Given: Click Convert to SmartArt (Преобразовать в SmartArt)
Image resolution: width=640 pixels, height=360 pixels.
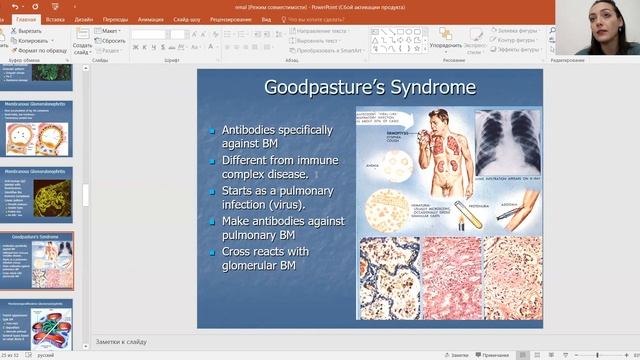Looking at the screenshot, I should [327, 51].
